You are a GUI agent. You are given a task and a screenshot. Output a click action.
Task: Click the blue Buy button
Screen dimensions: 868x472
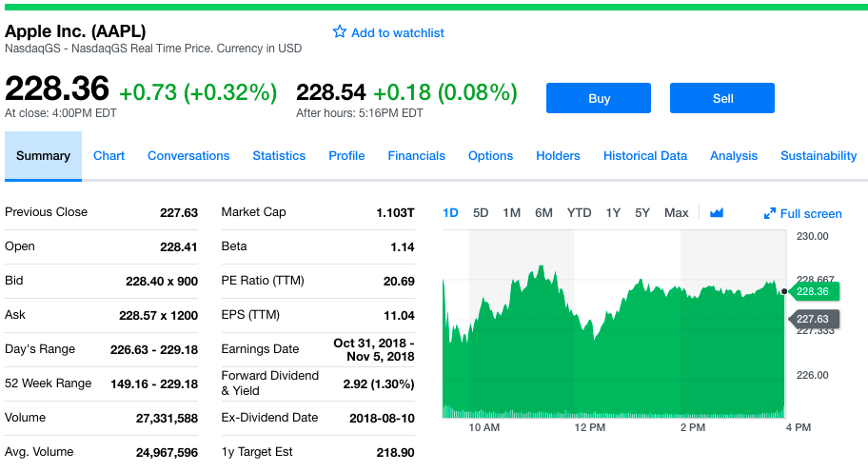coord(599,98)
